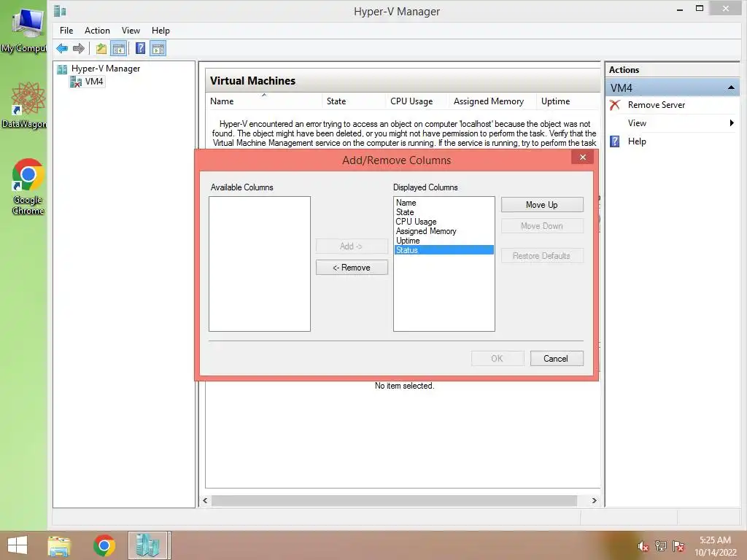Click the horizontal scrollbar right arrow

[x=594, y=500]
